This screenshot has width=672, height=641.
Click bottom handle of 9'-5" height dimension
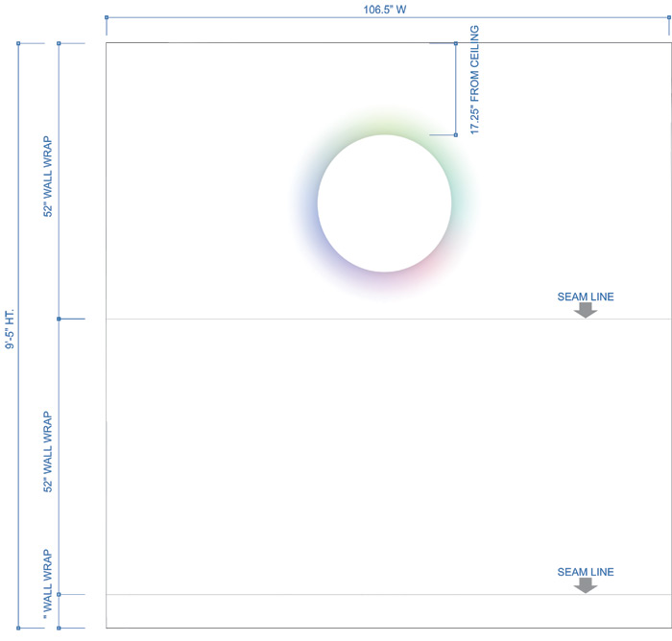(x=18, y=629)
